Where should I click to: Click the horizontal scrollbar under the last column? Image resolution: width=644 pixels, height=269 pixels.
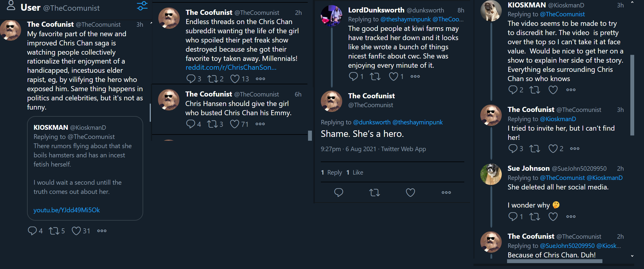click(555, 261)
